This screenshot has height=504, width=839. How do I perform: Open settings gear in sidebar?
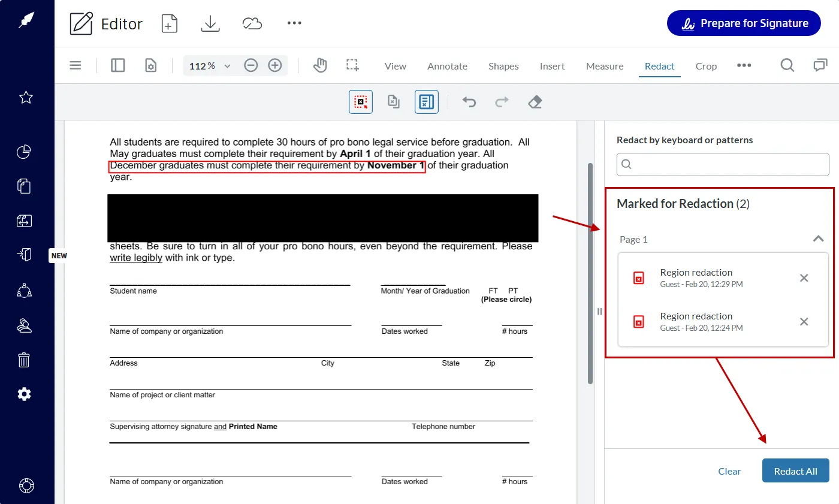(24, 394)
